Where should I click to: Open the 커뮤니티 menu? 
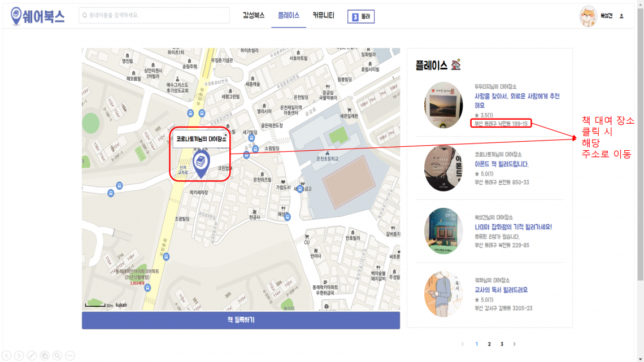[x=323, y=15]
